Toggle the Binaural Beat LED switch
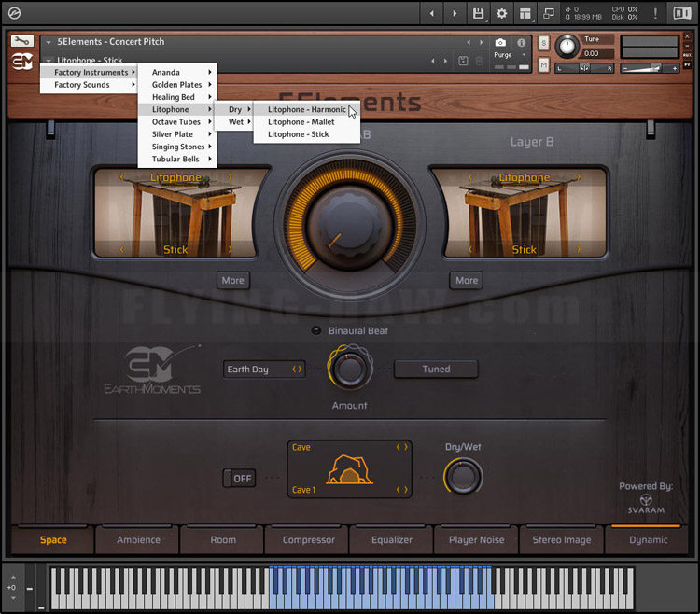 [x=316, y=330]
